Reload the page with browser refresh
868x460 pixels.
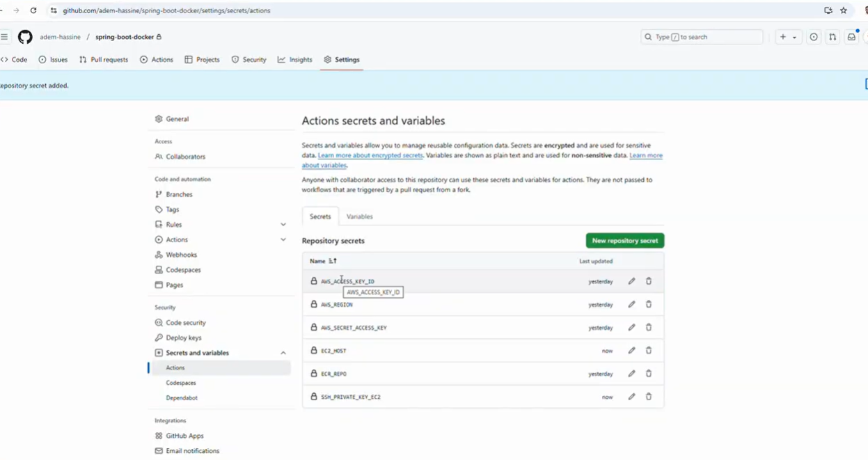[x=33, y=10]
